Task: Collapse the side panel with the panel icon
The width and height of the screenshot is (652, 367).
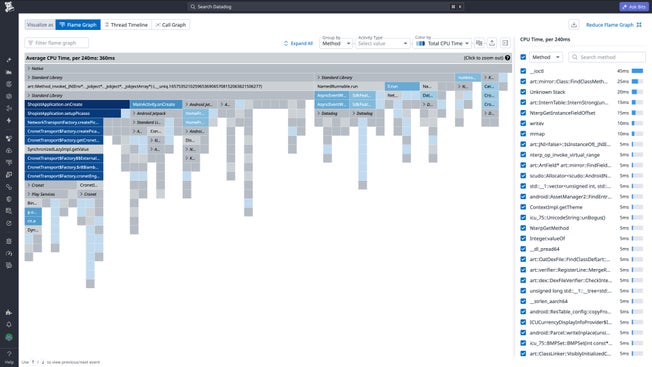Action: coord(505,43)
